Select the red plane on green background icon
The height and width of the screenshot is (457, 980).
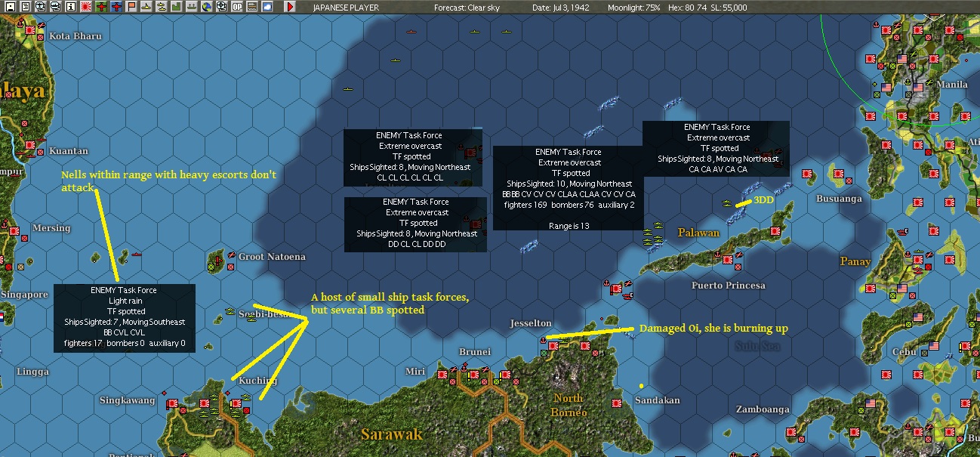pos(101,7)
